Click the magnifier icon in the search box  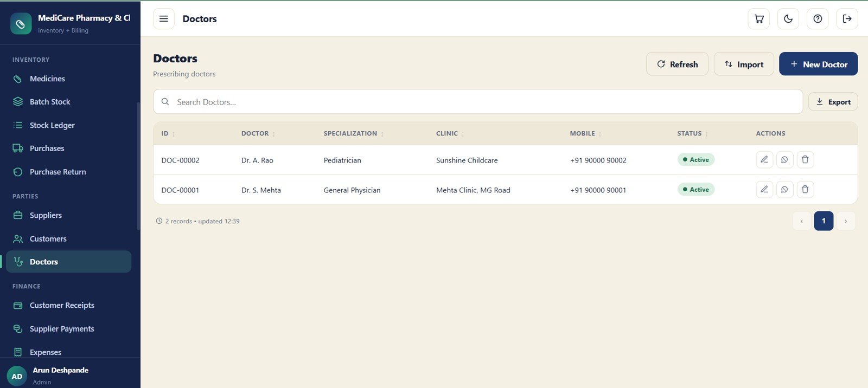[165, 102]
